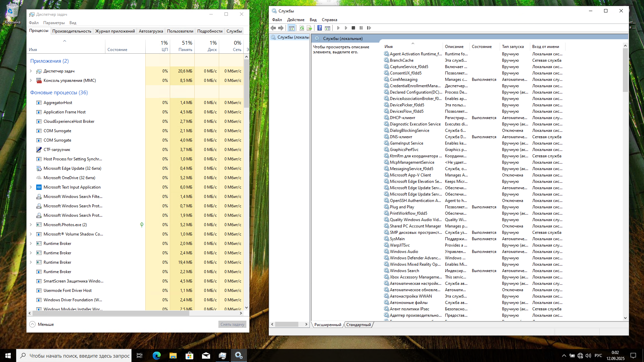Click the Stop service square icon
The height and width of the screenshot is (362, 644).
point(353,28)
